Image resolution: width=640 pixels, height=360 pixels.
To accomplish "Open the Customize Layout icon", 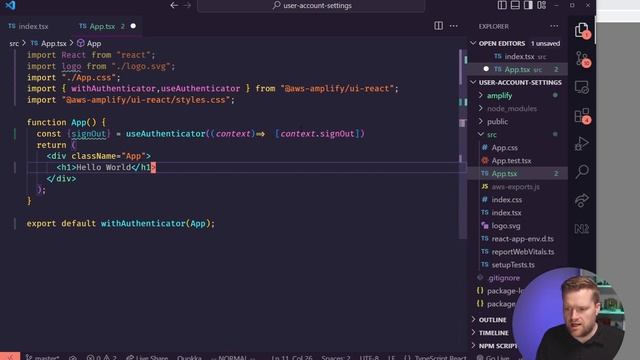I will (x=541, y=5).
